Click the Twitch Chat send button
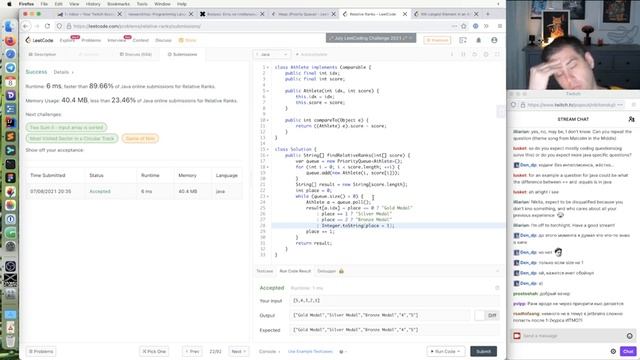The width and height of the screenshot is (640, 360). (x=628, y=351)
